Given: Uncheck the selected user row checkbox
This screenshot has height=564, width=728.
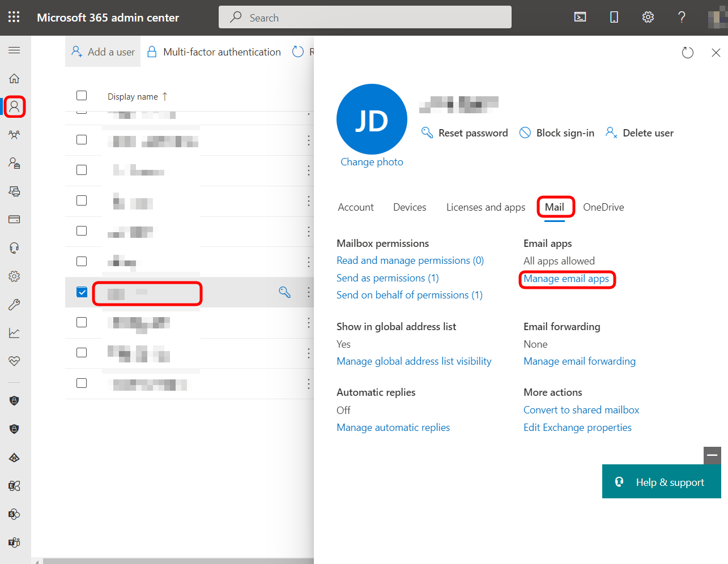Looking at the screenshot, I should coord(82,292).
